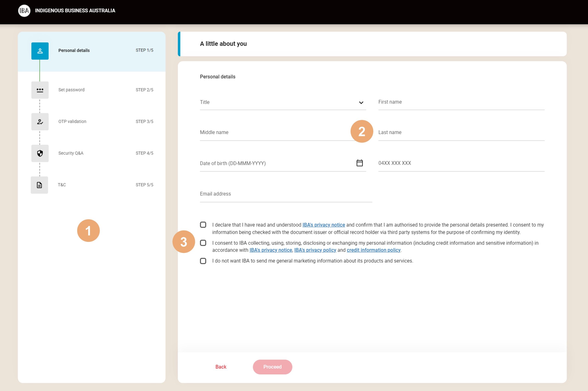
Task: Click the Set password asterisks icon
Action: pos(40,90)
